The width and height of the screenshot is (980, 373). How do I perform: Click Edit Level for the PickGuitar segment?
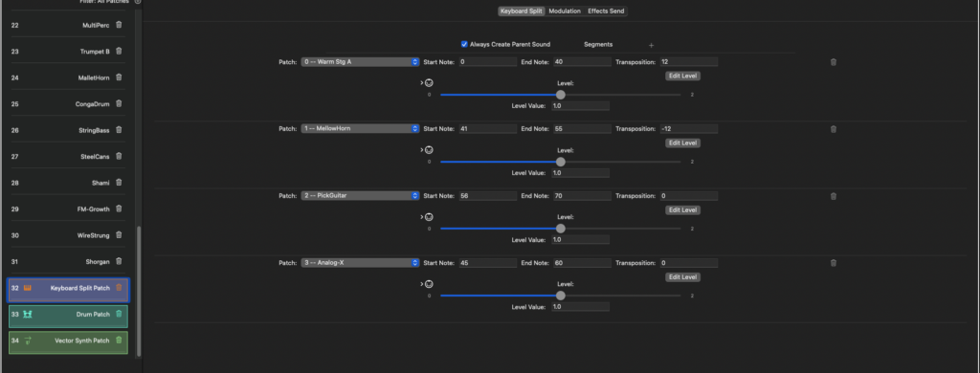point(682,209)
